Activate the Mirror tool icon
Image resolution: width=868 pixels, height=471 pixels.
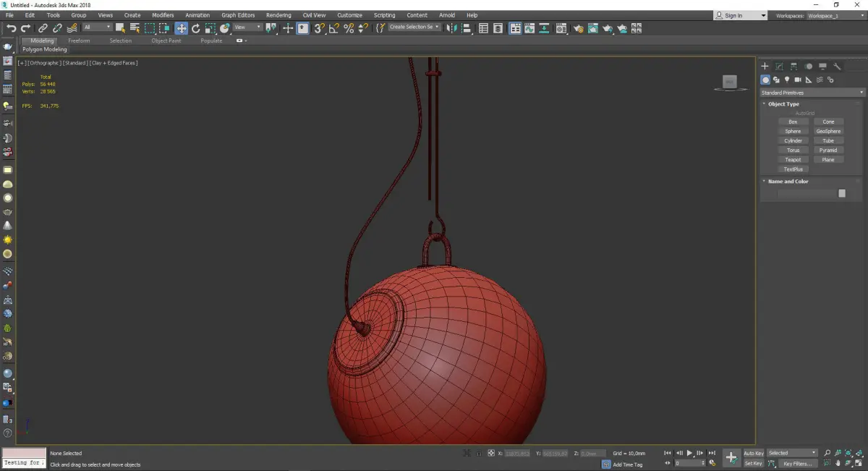(x=451, y=28)
